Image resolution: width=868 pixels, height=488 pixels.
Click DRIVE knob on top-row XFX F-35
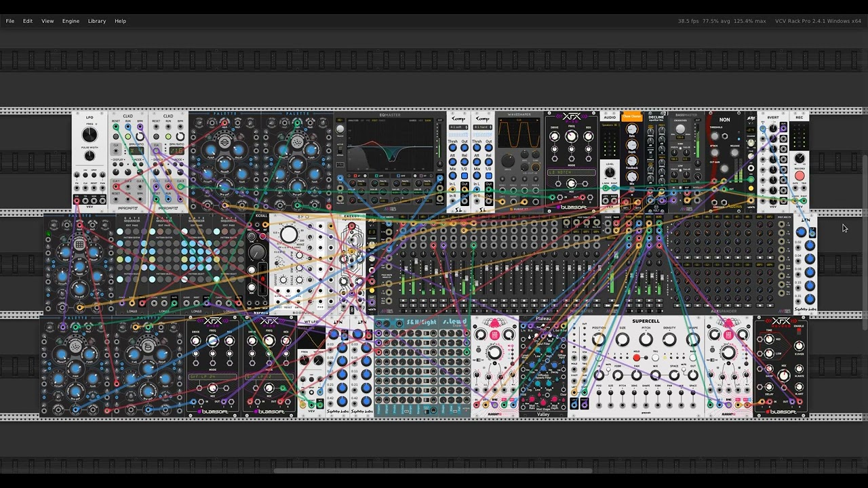[555, 136]
